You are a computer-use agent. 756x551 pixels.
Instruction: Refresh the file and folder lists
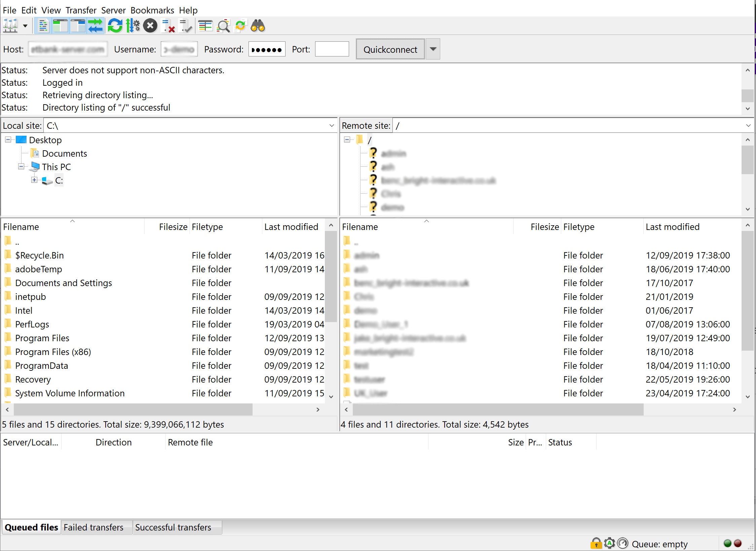(115, 26)
